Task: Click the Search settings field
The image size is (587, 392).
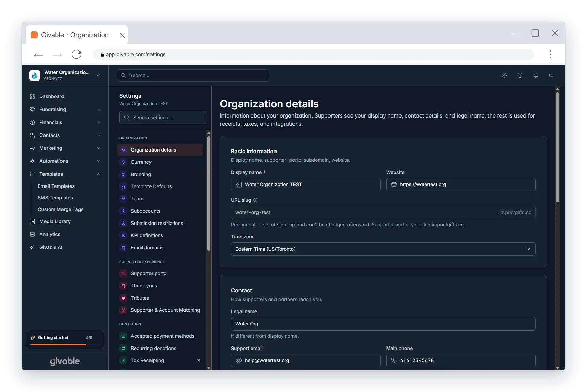Action: (x=162, y=118)
